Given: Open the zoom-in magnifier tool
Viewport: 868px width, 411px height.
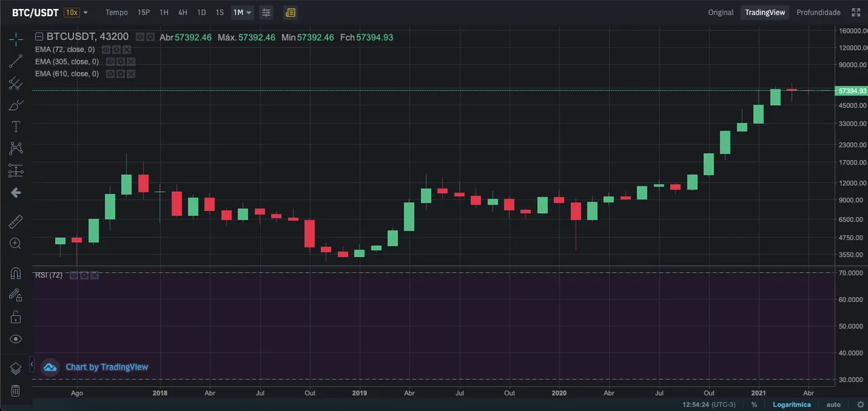Looking at the screenshot, I should [x=15, y=243].
